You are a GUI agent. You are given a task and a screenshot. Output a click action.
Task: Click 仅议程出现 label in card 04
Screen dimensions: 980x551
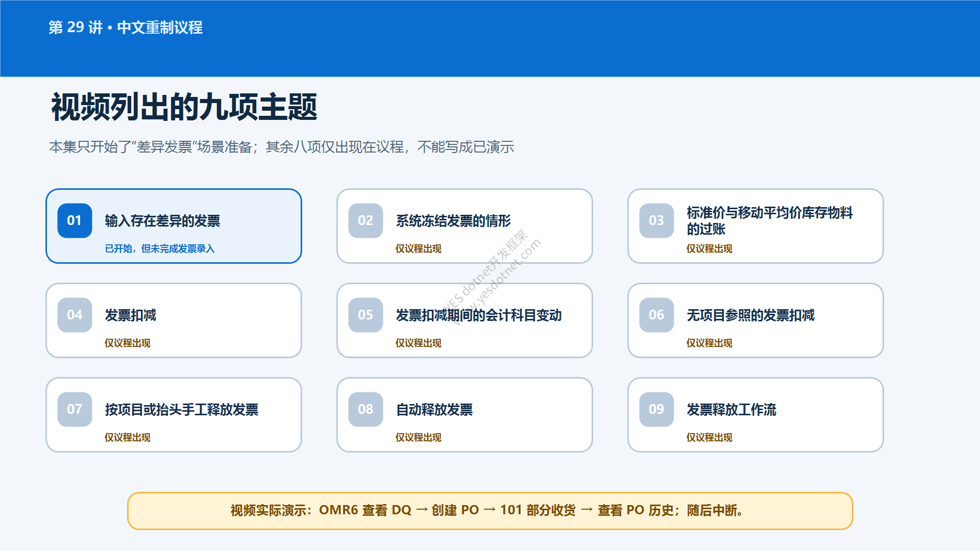pos(128,343)
